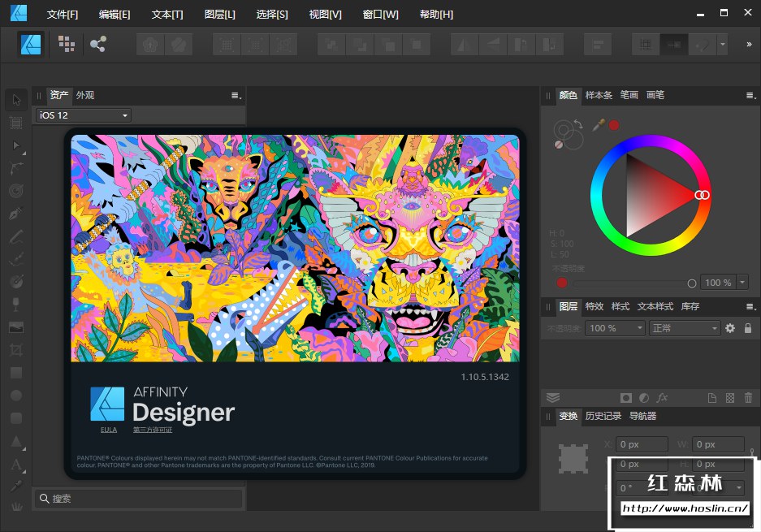Select the Transparency wine-glass tool
This screenshot has height=532, width=761.
coord(16,305)
